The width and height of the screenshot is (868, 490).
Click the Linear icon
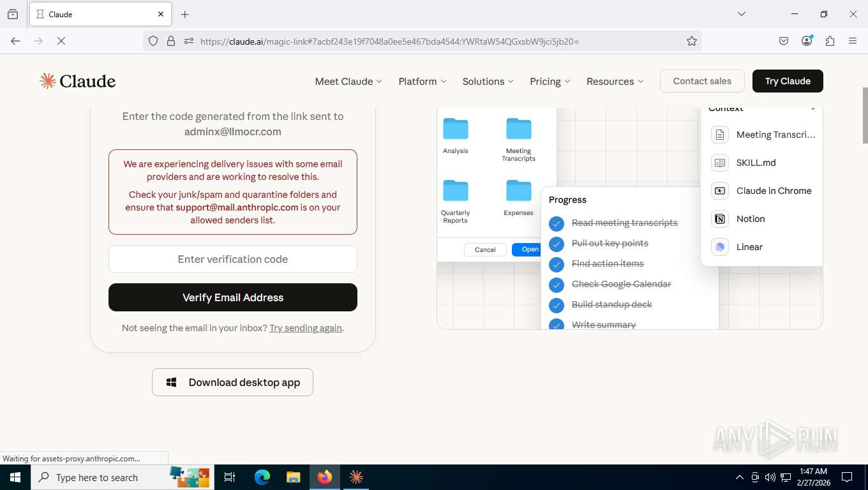(720, 247)
